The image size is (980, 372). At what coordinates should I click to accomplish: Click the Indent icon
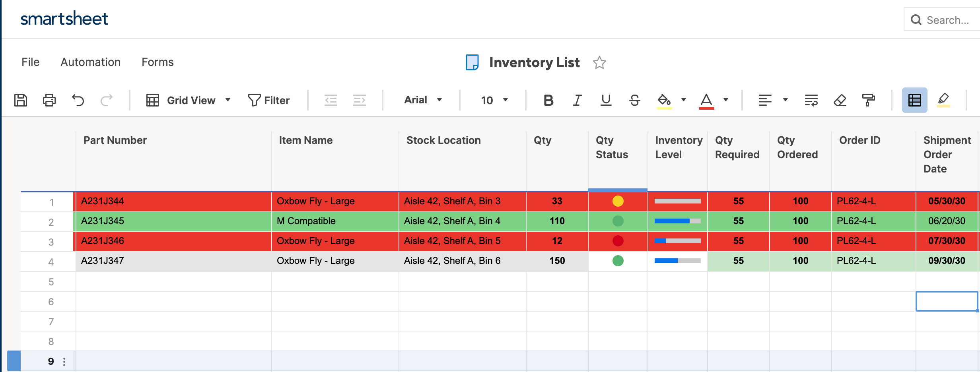click(360, 100)
